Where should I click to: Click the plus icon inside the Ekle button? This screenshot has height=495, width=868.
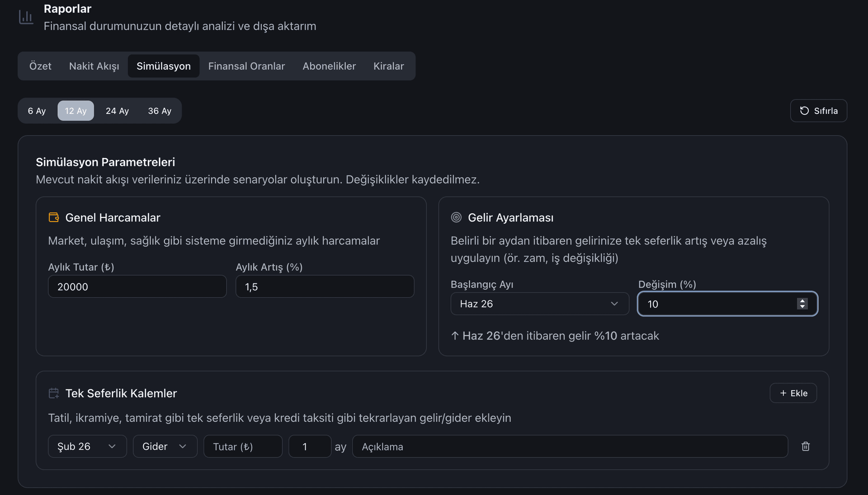pos(782,393)
